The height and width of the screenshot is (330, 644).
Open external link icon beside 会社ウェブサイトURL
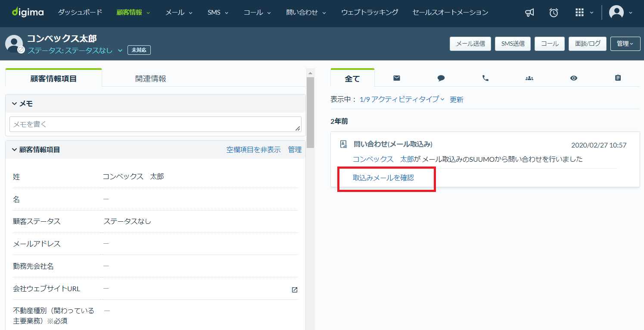295,290
